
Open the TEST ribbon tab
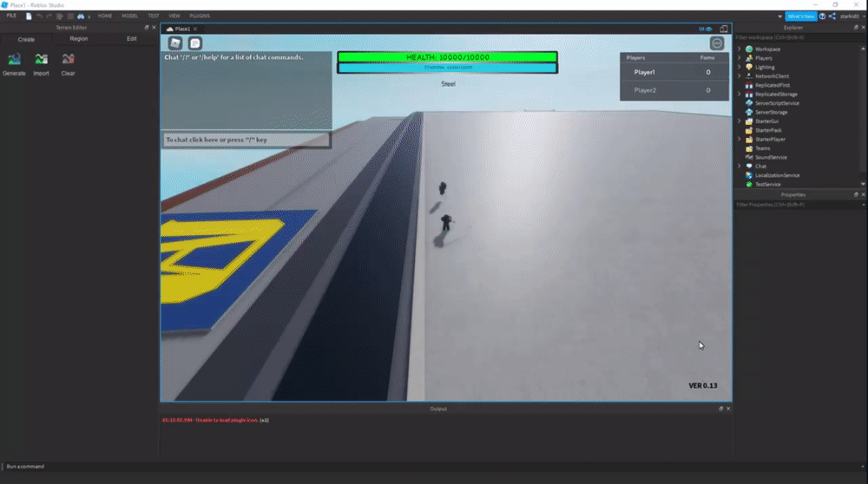(x=154, y=16)
